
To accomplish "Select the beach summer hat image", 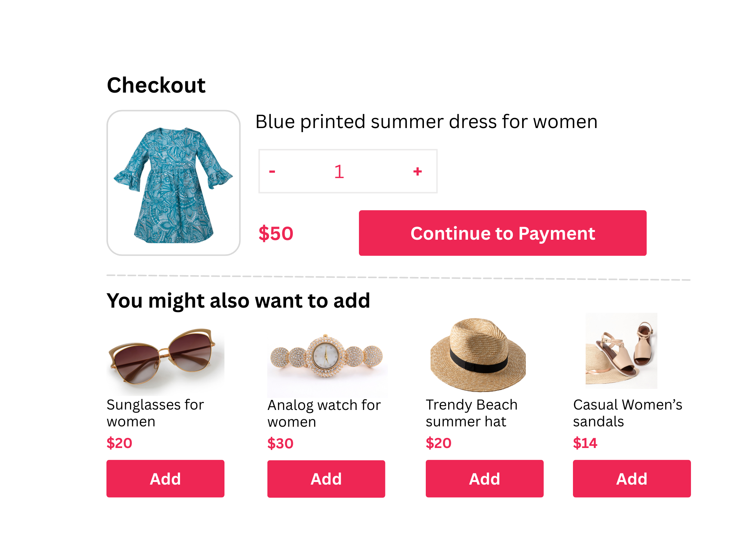I will click(478, 355).
